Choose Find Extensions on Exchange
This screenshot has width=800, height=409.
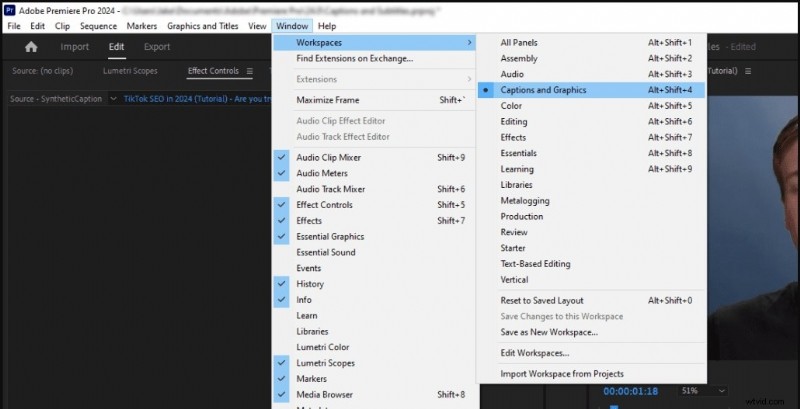374,59
